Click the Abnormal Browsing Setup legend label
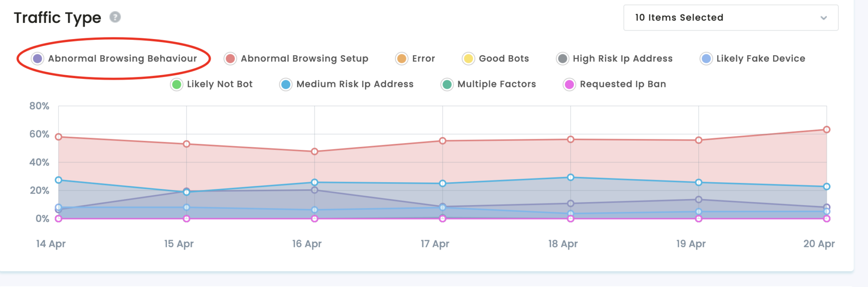This screenshot has width=868, height=287. (304, 59)
